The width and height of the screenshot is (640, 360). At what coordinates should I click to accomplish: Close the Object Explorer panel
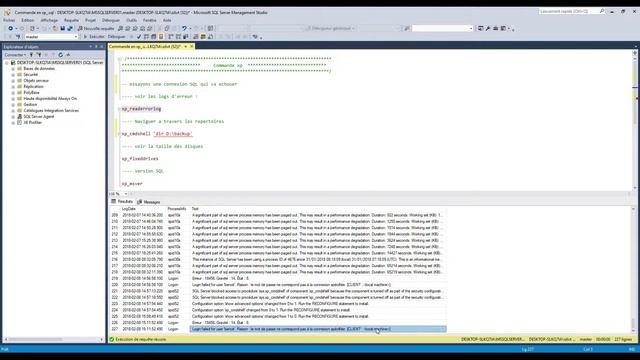pos(102,47)
